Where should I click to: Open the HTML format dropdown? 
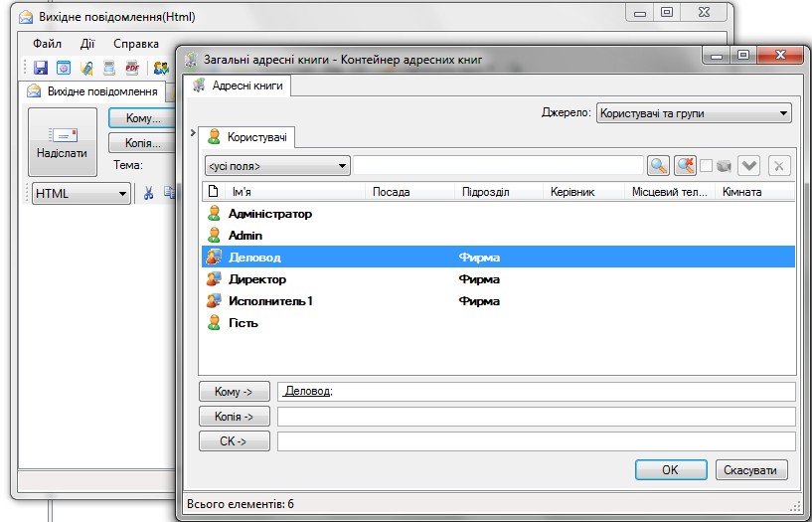click(81, 194)
